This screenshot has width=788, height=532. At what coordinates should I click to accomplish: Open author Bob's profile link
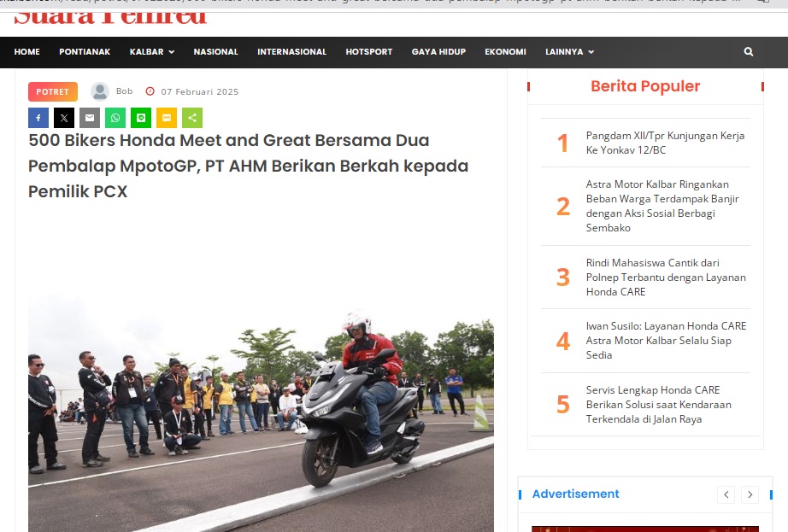click(124, 91)
